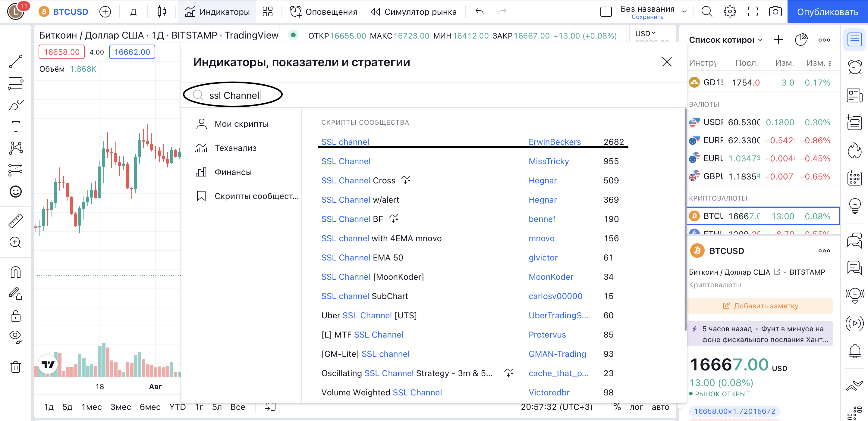Undo the last action

coord(480,12)
